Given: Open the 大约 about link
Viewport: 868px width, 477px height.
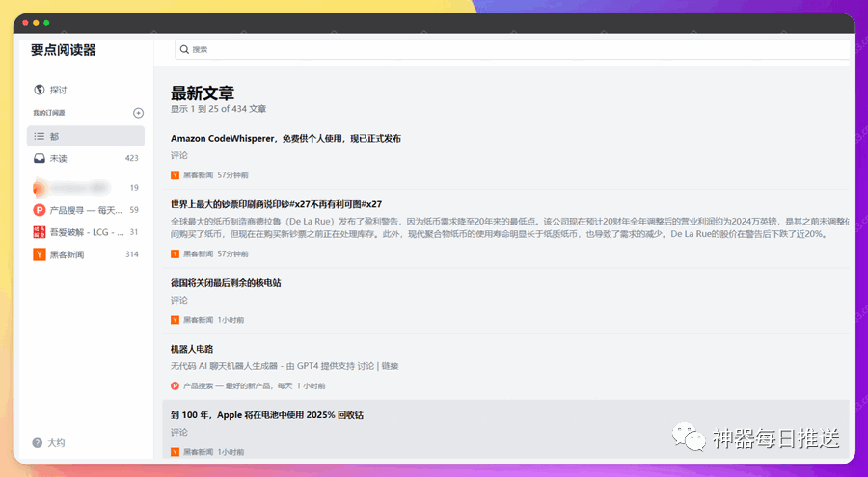Looking at the screenshot, I should 56,442.
